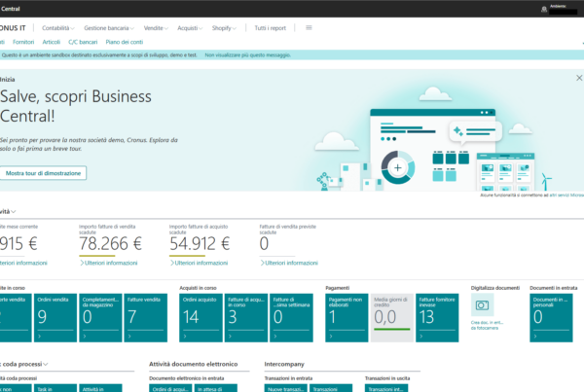This screenshot has height=392, width=584.
Task: Click the 78.266 € overdue sales amount
Action: point(110,244)
